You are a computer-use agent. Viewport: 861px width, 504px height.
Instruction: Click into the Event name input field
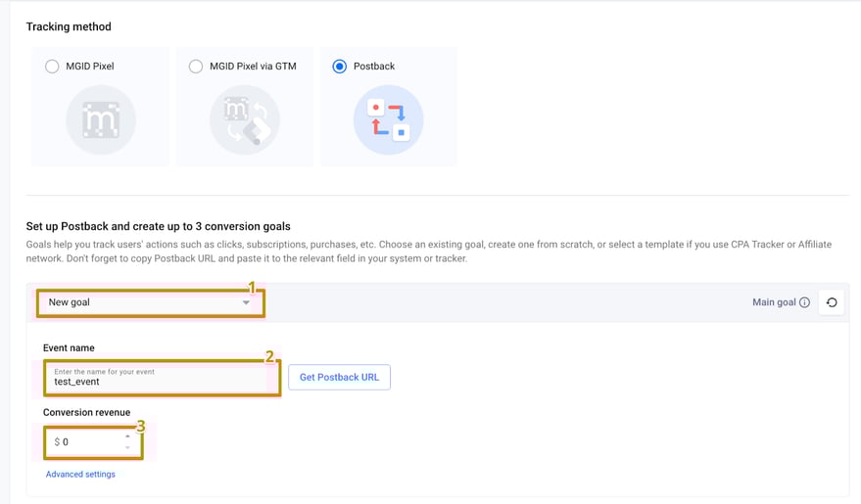[157, 381]
